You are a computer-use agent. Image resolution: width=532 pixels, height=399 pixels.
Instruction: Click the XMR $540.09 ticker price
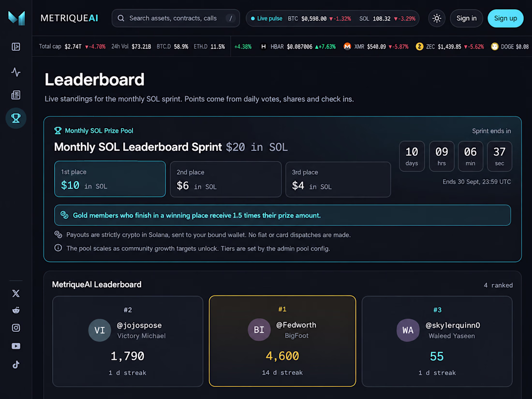coord(376,46)
